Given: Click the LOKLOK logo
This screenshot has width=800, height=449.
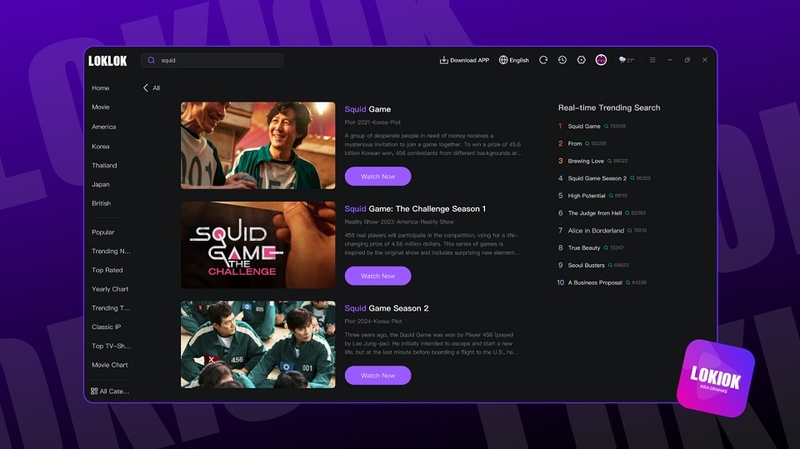Looking at the screenshot, I should coord(108,61).
